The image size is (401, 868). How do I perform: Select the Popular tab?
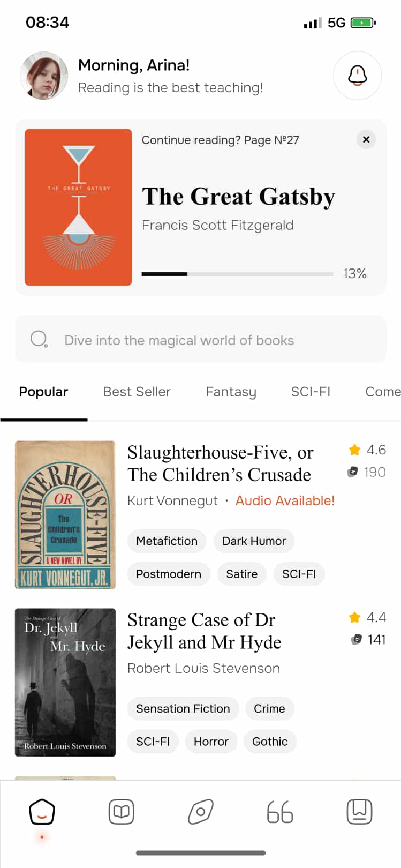point(43,392)
